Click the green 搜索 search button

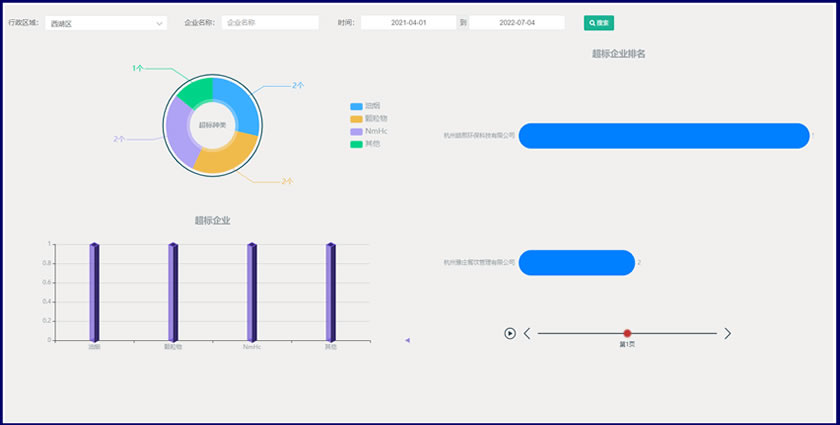point(598,22)
